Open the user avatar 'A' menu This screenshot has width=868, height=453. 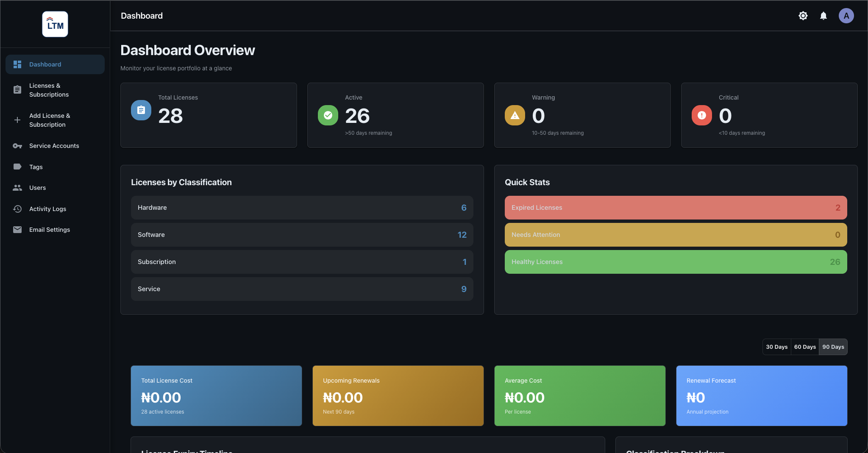click(846, 16)
